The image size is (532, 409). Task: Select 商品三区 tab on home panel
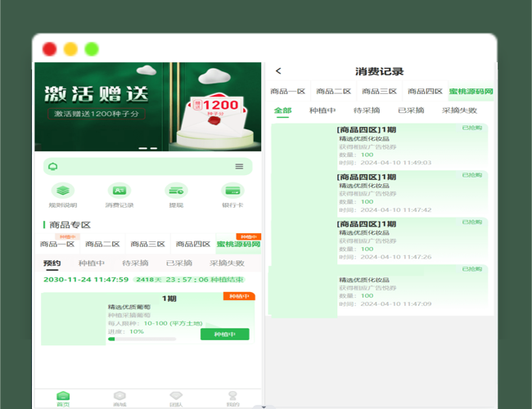(x=148, y=244)
